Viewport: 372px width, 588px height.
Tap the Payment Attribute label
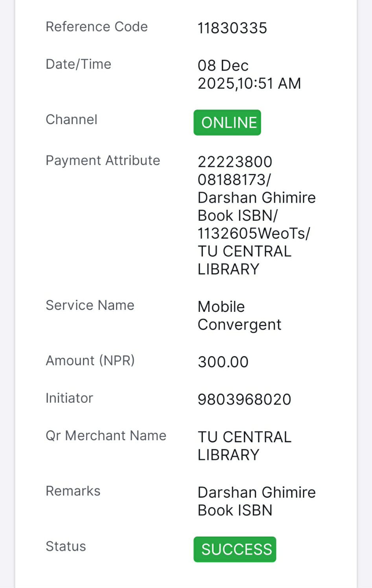point(103,160)
